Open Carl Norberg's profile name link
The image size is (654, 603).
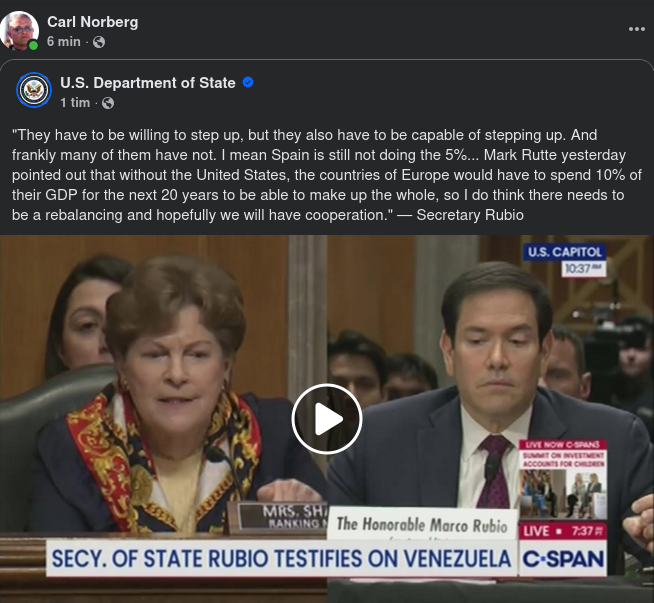(92, 22)
